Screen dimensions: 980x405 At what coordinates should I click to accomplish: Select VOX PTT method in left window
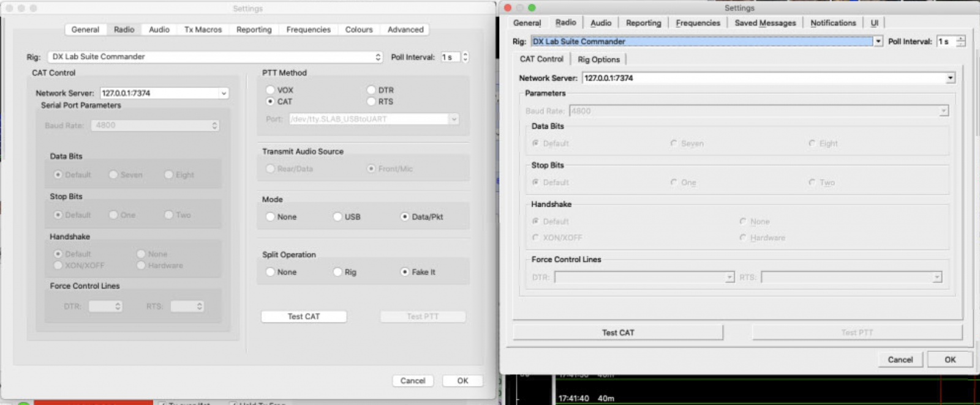[x=270, y=90]
